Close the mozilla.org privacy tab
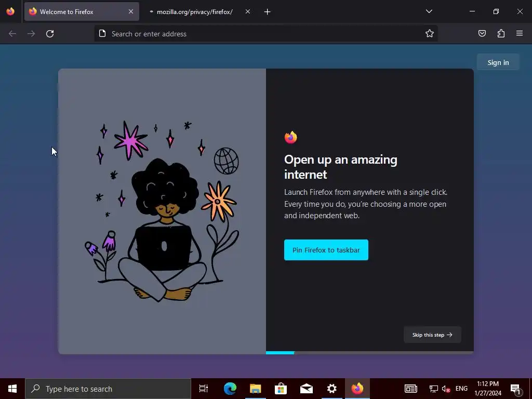The width and height of the screenshot is (532, 399). point(248,11)
